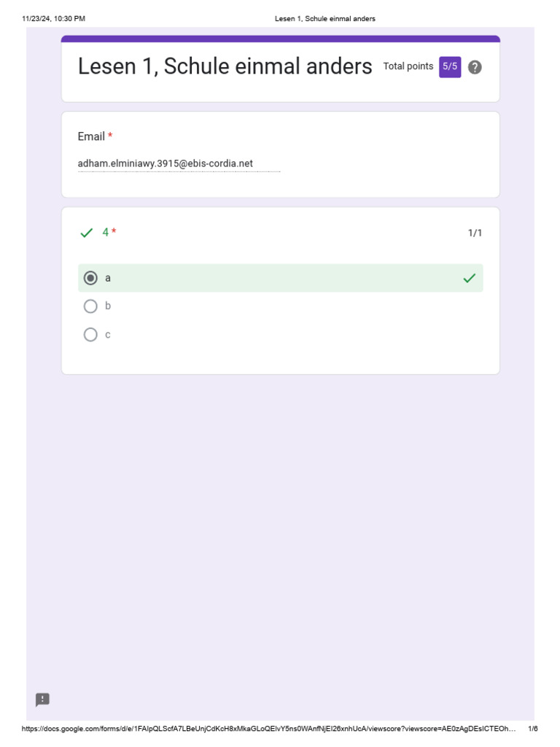
Task: Click the form heading Lesen 1, Schule einmal anders
Action: point(225,66)
